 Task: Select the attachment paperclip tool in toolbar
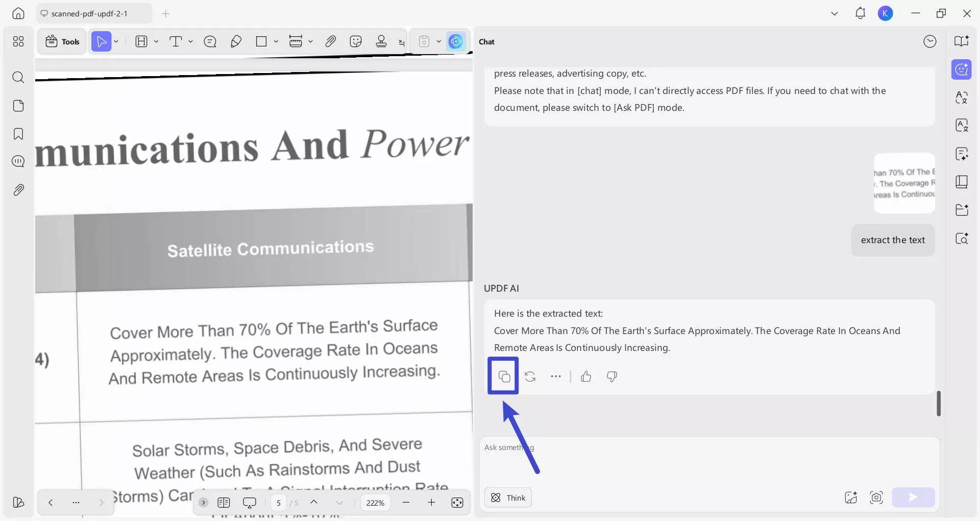pos(330,42)
